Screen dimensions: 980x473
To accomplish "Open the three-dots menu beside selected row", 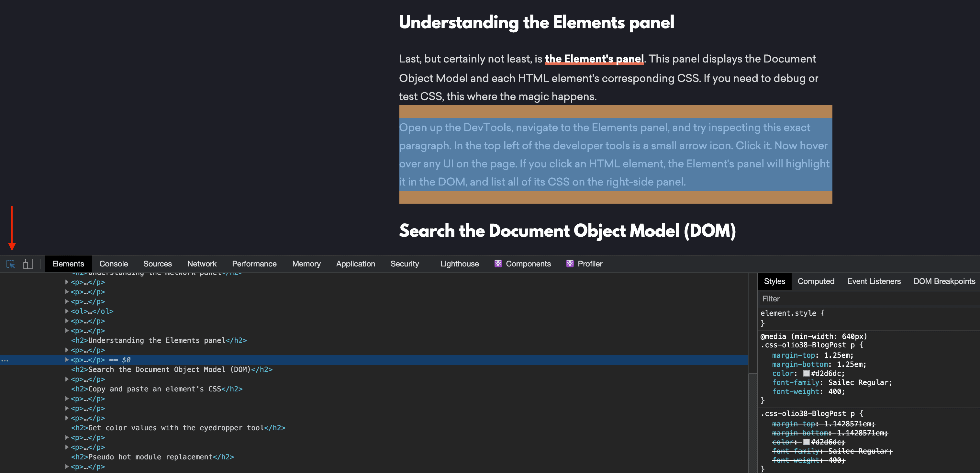I will point(5,360).
